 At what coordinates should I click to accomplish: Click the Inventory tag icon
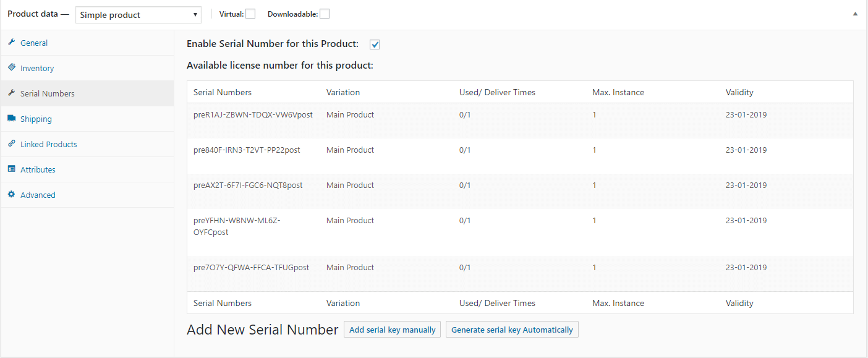pyautogui.click(x=12, y=67)
